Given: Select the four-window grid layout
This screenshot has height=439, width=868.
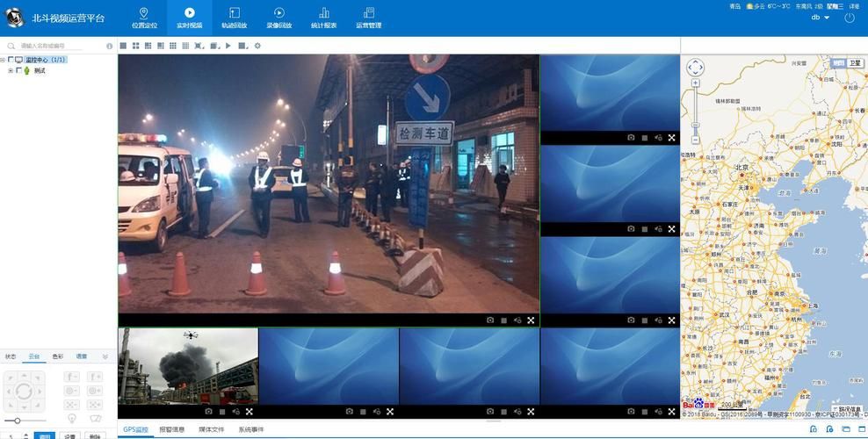Looking at the screenshot, I should click(x=135, y=46).
